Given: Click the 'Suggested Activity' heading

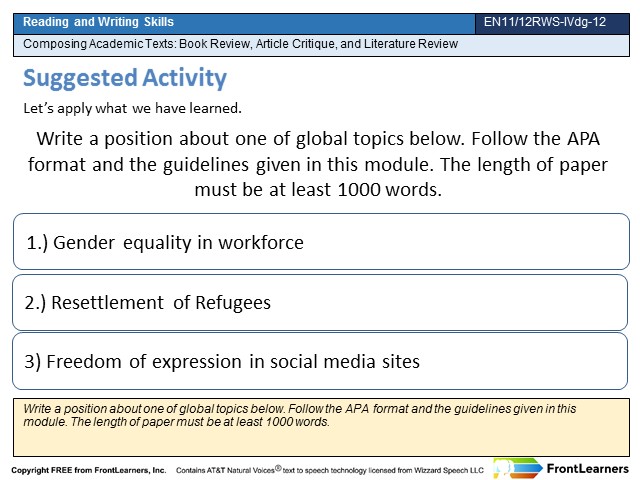Looking at the screenshot, I should [x=125, y=78].
